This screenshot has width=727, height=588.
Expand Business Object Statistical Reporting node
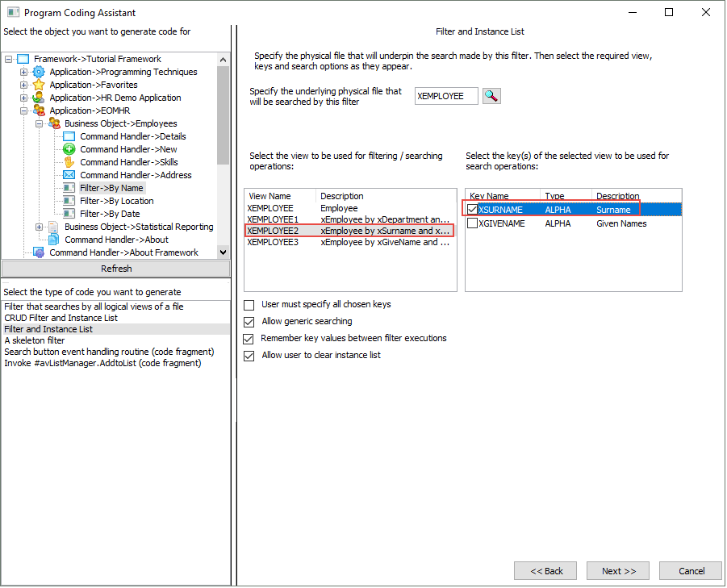point(39,227)
